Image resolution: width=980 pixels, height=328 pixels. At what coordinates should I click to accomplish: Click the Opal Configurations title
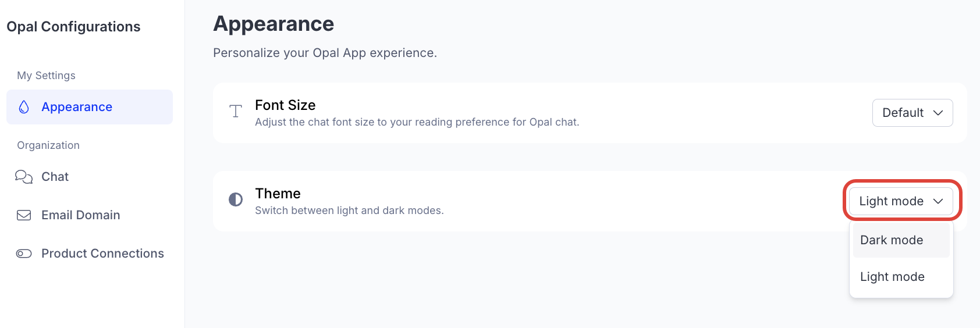tap(73, 27)
